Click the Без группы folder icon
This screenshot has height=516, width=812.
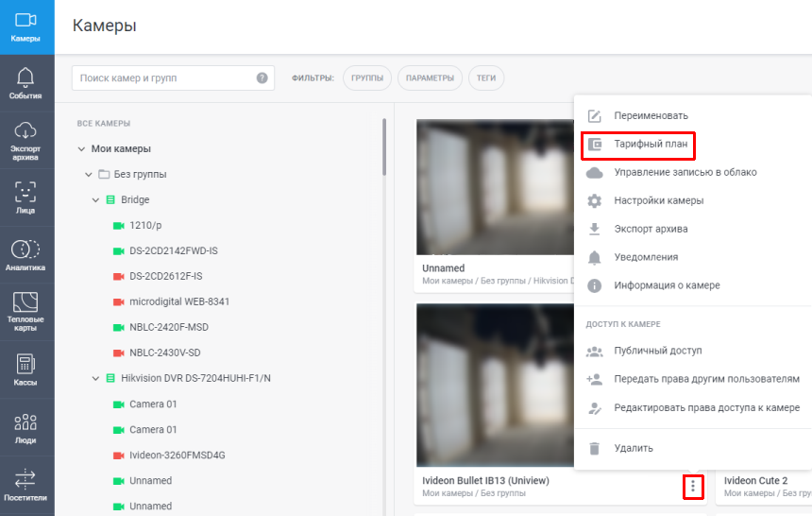104,174
